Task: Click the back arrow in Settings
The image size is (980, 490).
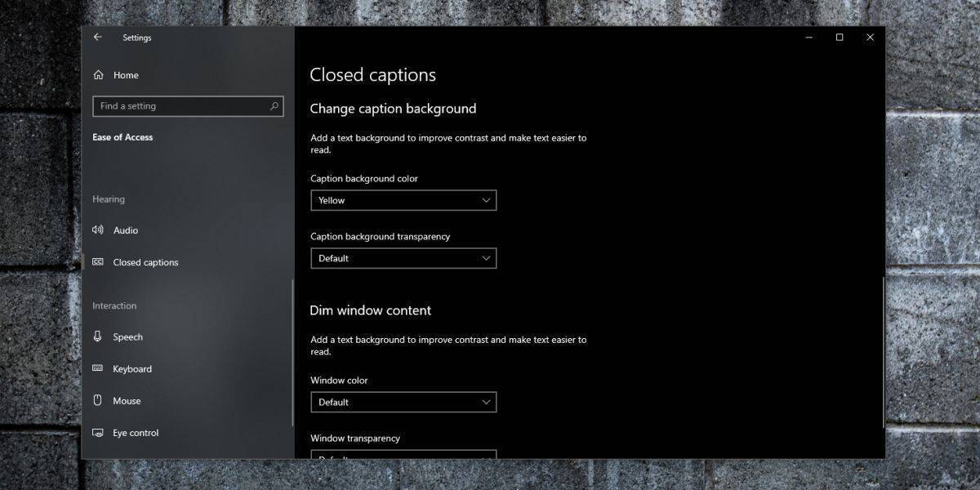Action: pyautogui.click(x=97, y=38)
